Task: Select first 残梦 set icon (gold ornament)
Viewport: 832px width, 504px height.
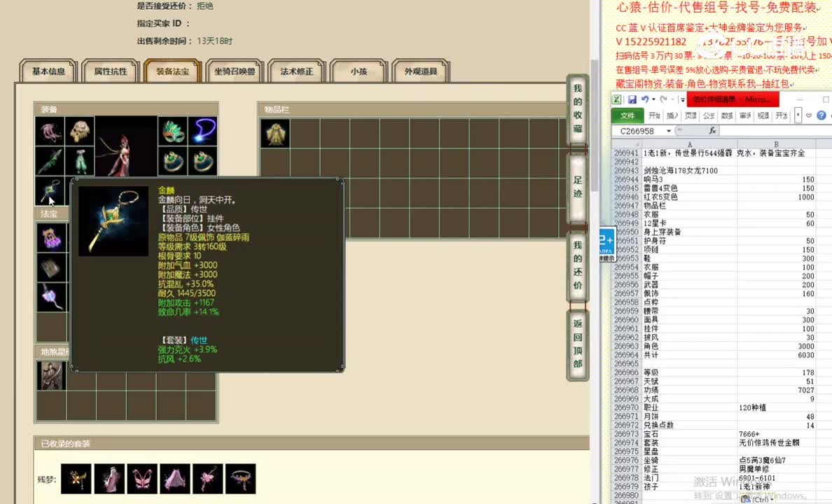Action: pos(76,479)
